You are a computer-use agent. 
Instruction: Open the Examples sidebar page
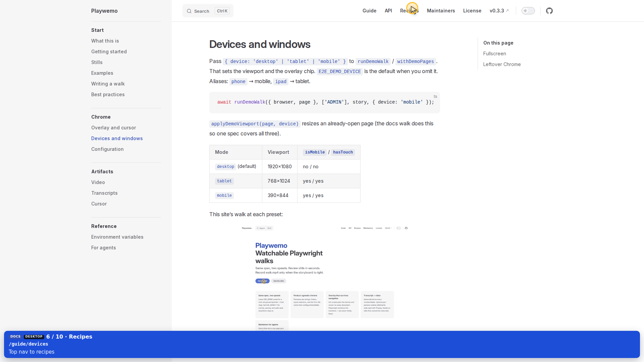(102, 73)
